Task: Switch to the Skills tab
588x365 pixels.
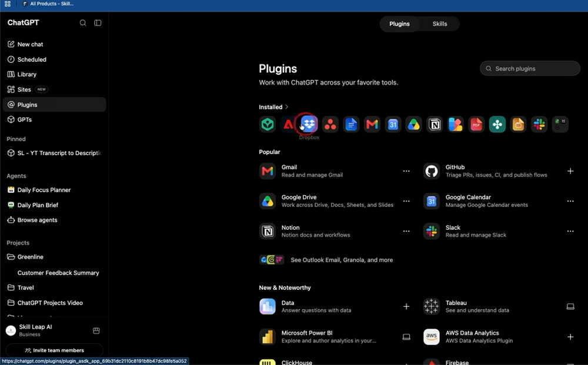Action: 440,24
